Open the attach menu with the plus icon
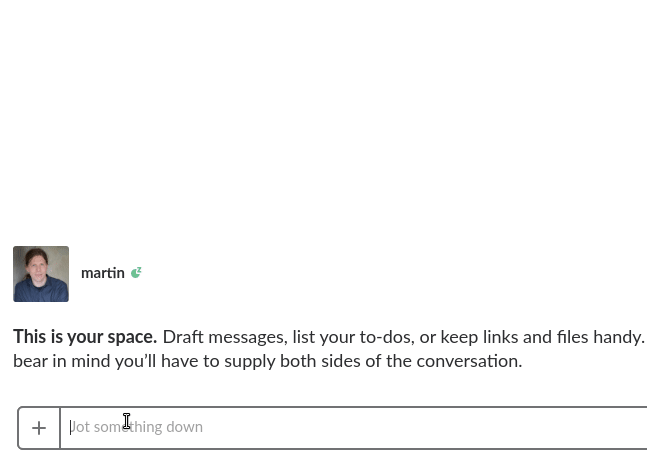The width and height of the screenshot is (647, 472). click(x=39, y=428)
